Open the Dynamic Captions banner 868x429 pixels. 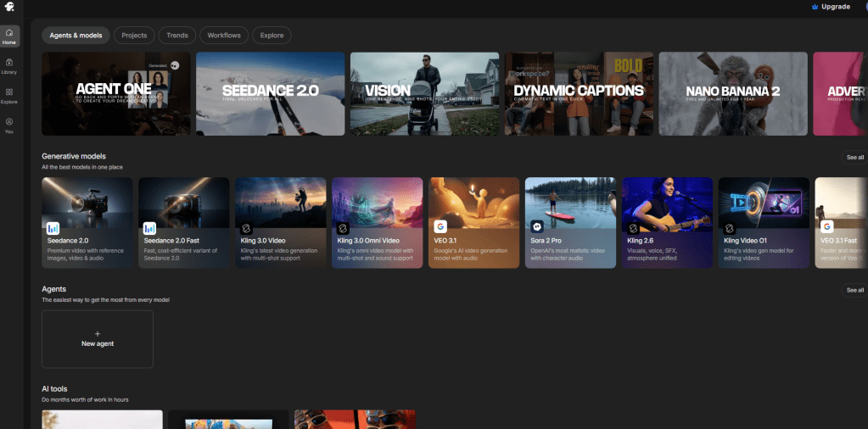pyautogui.click(x=579, y=93)
